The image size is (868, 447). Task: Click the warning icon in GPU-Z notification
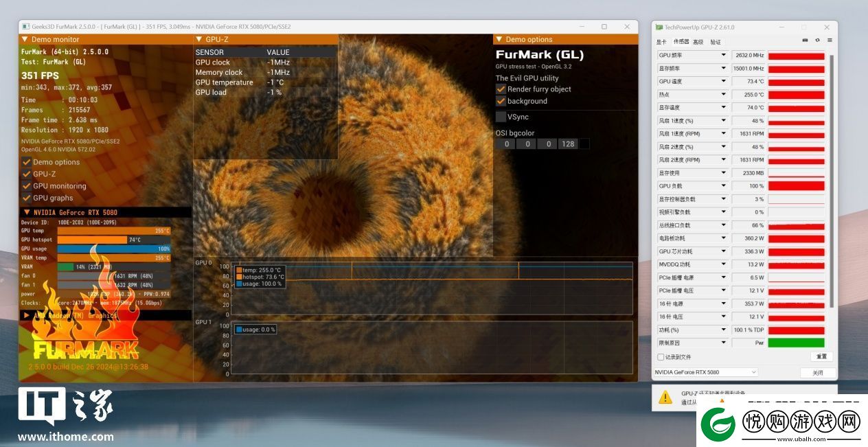click(665, 397)
